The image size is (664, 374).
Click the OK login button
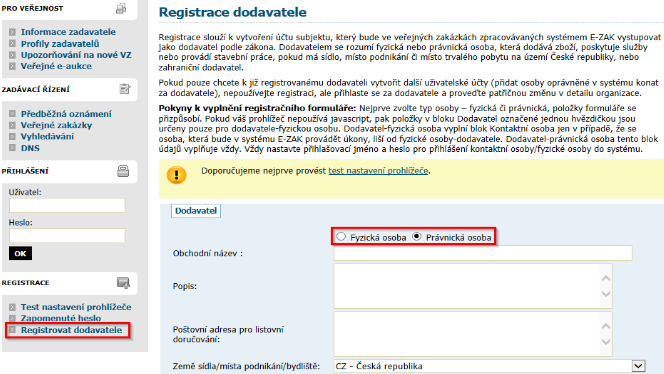coord(20,253)
